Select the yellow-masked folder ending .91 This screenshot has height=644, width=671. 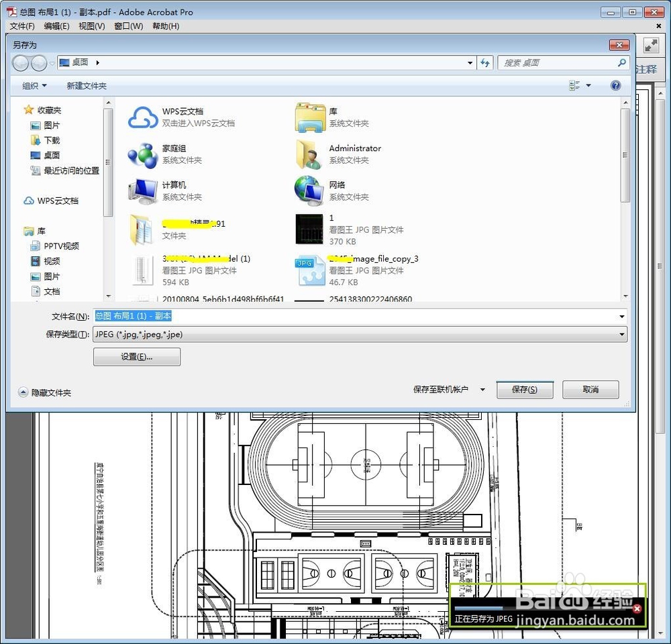pos(177,229)
